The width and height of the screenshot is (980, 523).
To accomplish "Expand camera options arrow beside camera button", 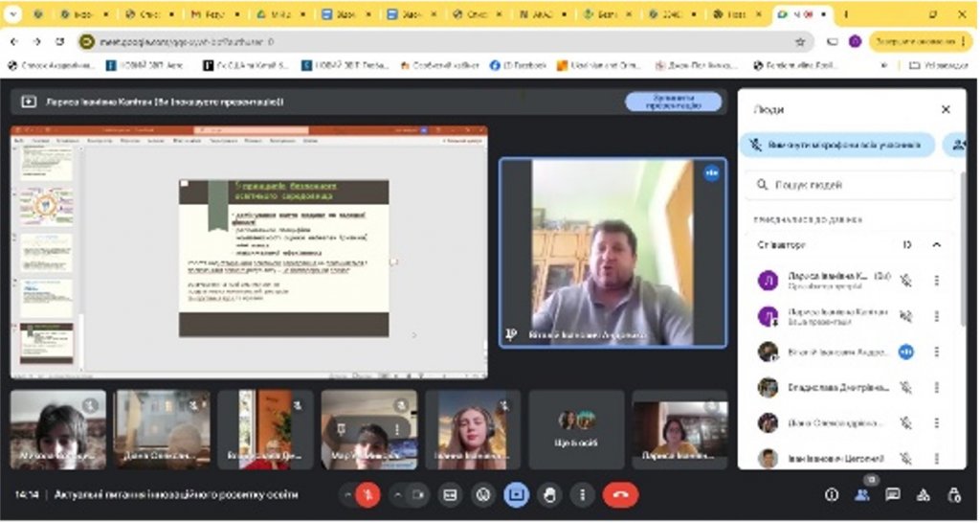I will pyautogui.click(x=396, y=494).
